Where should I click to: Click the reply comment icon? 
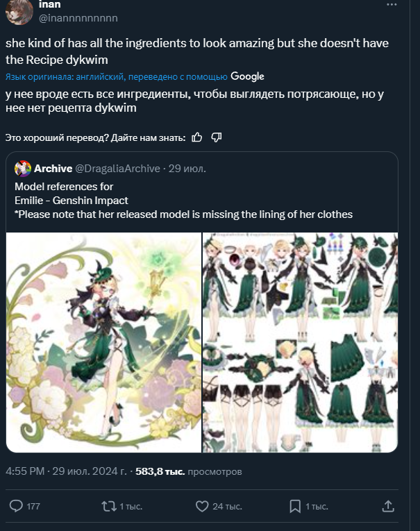(x=16, y=506)
